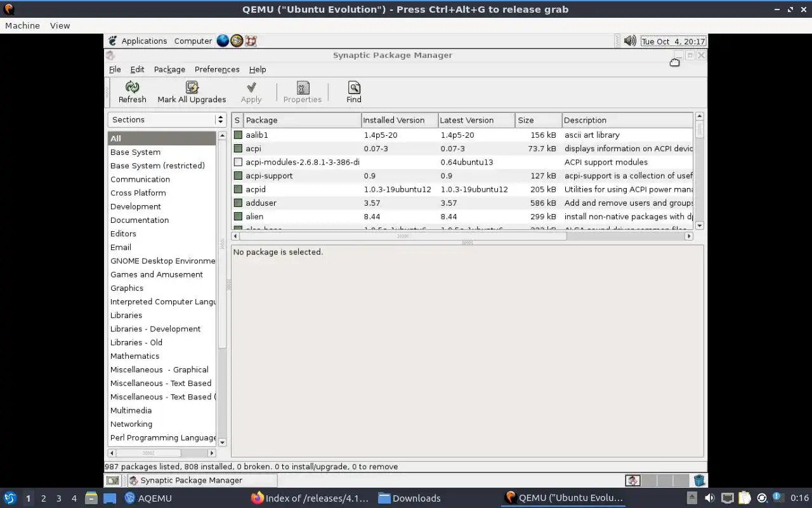Open the Downloads folder taskbar item
The width and height of the screenshot is (812, 508).
(409, 498)
